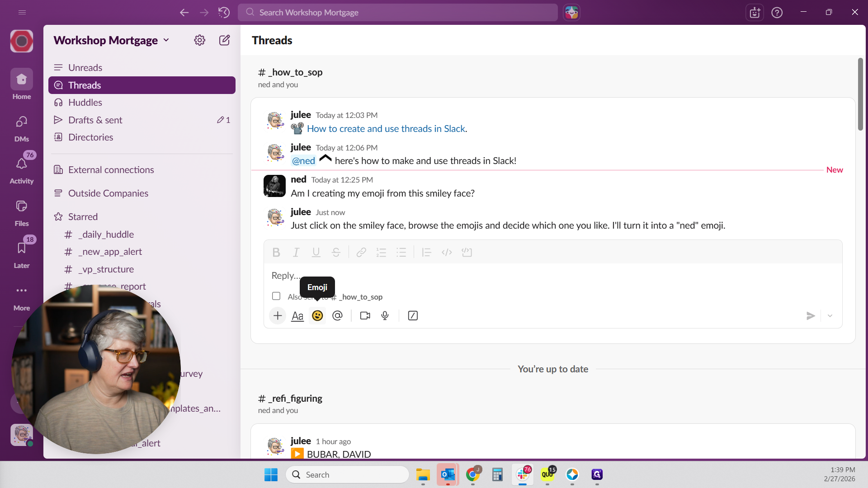868x488 pixels.
Task: Collapse the Starred section
Action: [x=83, y=217]
